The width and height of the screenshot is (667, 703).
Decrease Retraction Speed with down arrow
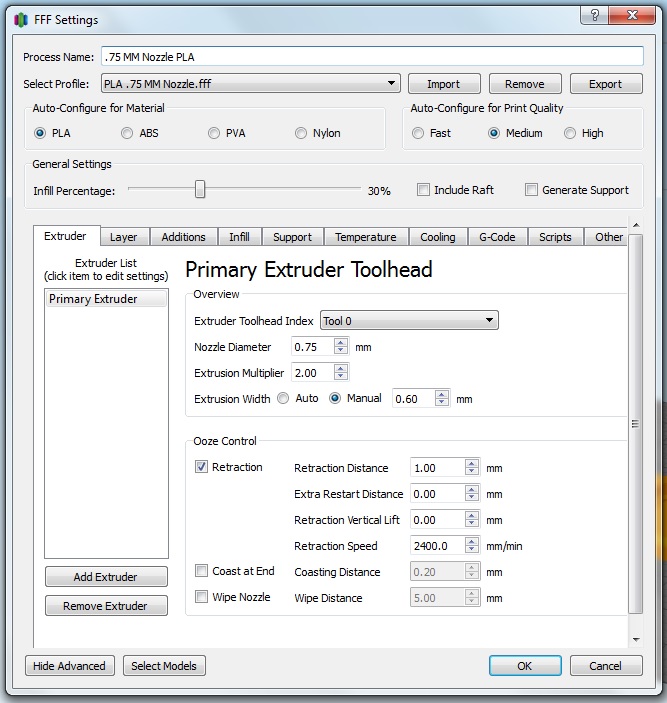click(471, 550)
